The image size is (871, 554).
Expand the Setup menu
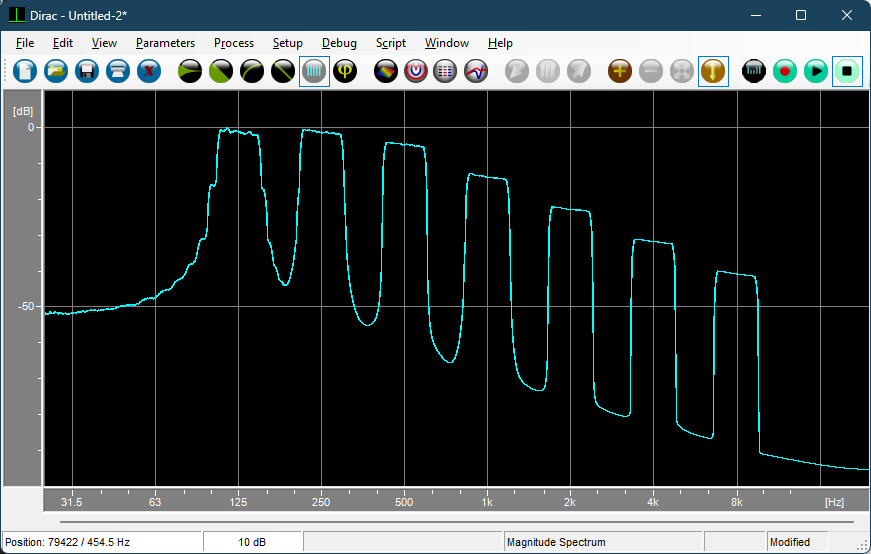coord(287,43)
